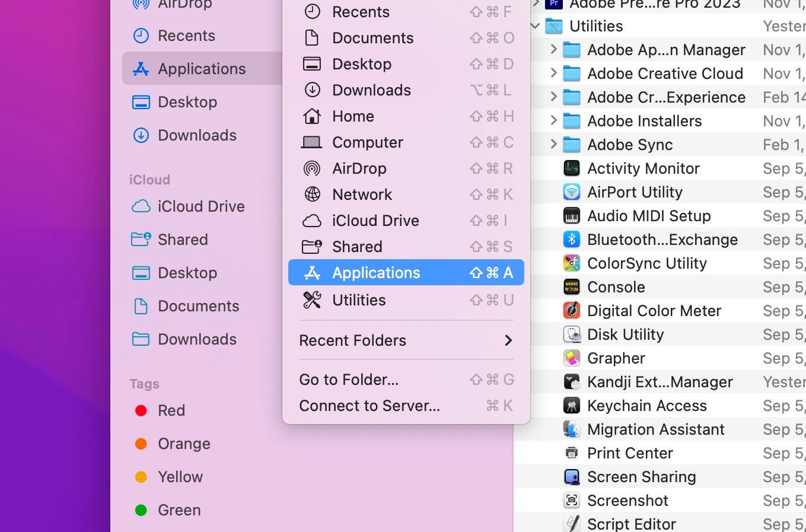Image resolution: width=806 pixels, height=532 pixels.
Task: Open the Recent Folders submenu
Action: (x=406, y=340)
